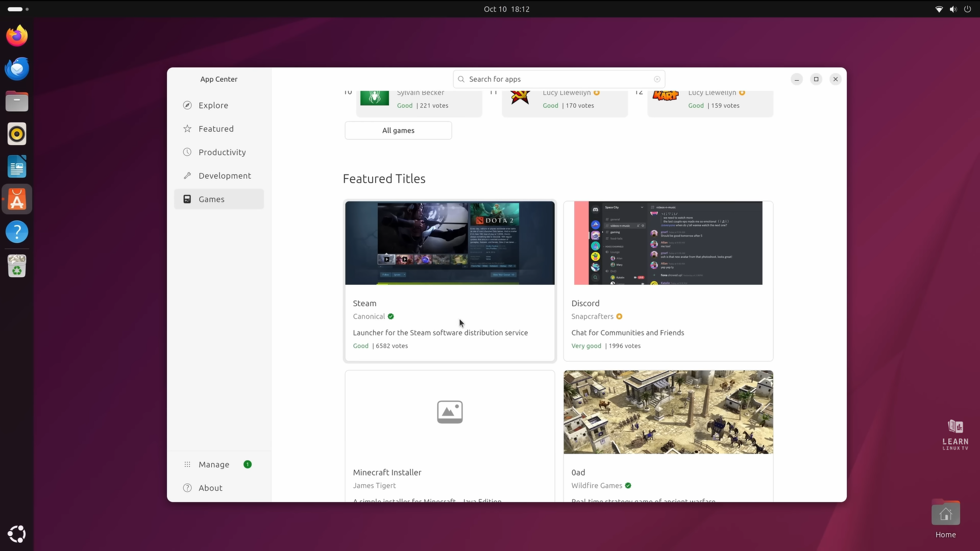Image resolution: width=980 pixels, height=551 pixels.
Task: Click the volume speaker icon
Action: [x=953, y=9]
